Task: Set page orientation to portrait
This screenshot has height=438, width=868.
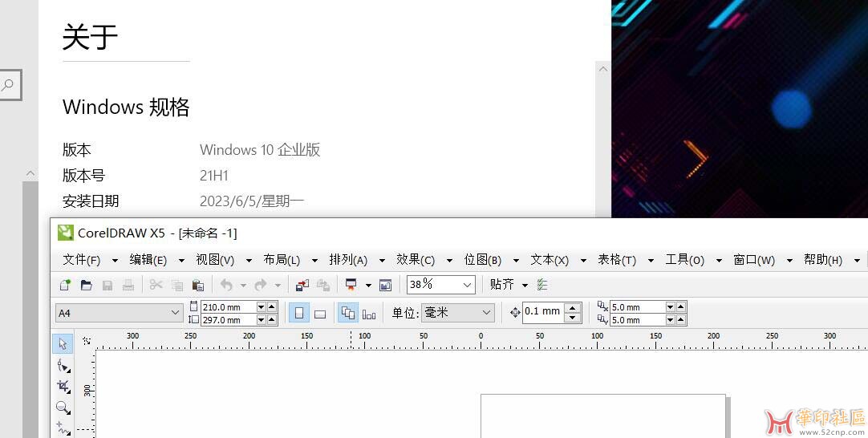Action: coord(299,314)
